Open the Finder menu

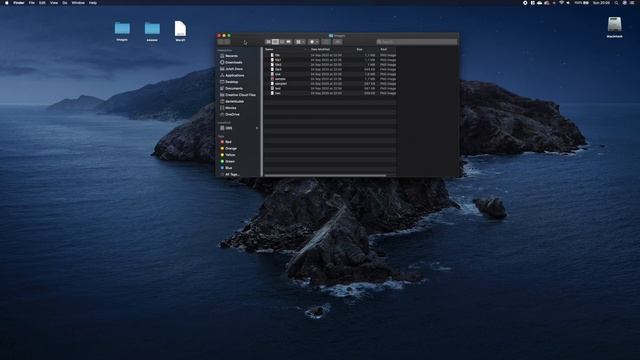(x=19, y=3)
